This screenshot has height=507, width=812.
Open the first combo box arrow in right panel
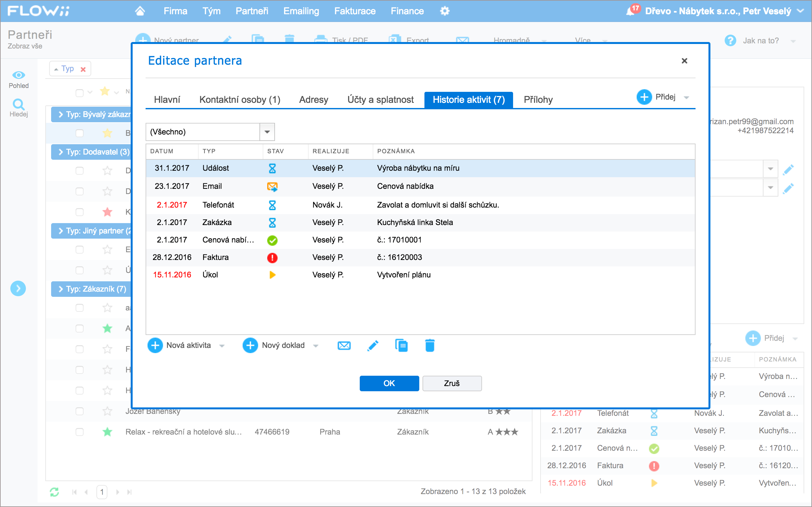click(x=770, y=169)
